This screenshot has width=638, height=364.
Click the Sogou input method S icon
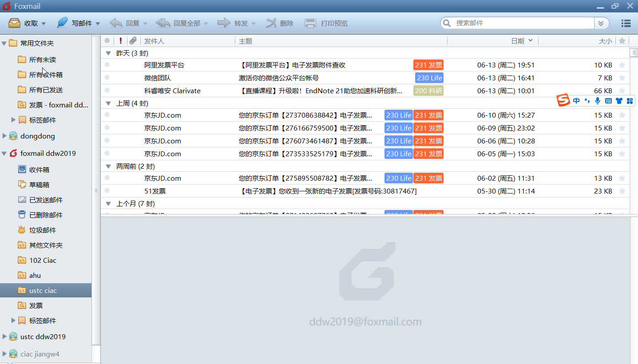pos(563,101)
